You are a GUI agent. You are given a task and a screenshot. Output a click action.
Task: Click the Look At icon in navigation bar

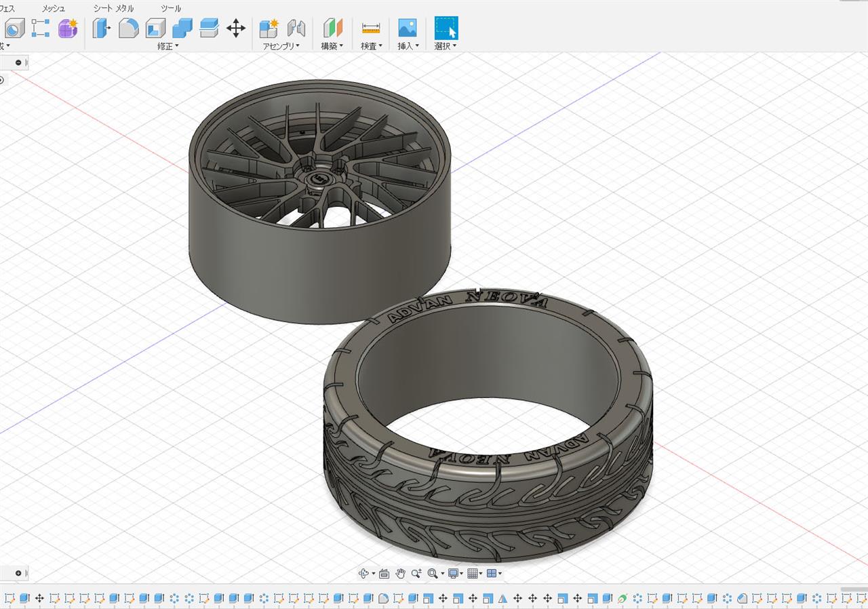(384, 573)
